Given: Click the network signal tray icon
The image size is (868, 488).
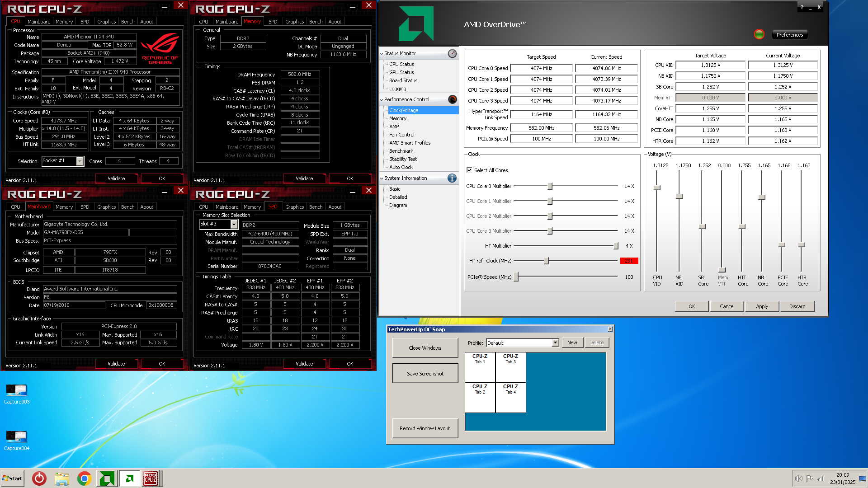Looking at the screenshot, I should pyautogui.click(x=821, y=479).
